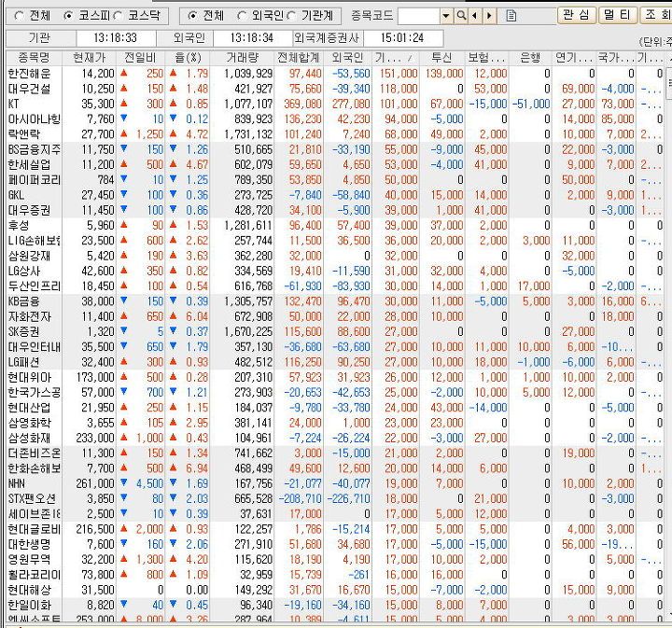This screenshot has width=672, height=628.
Task: Select the 전체 investor radio button
Action: 193,16
